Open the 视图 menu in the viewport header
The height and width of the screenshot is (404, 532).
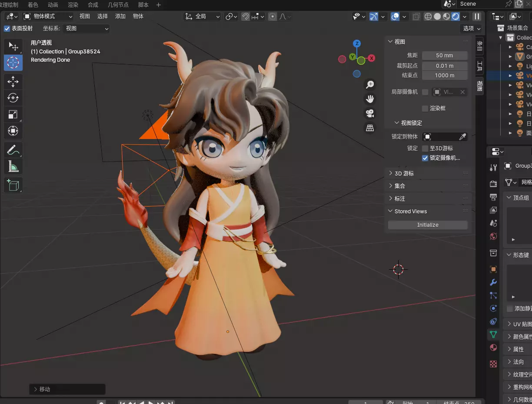(85, 17)
